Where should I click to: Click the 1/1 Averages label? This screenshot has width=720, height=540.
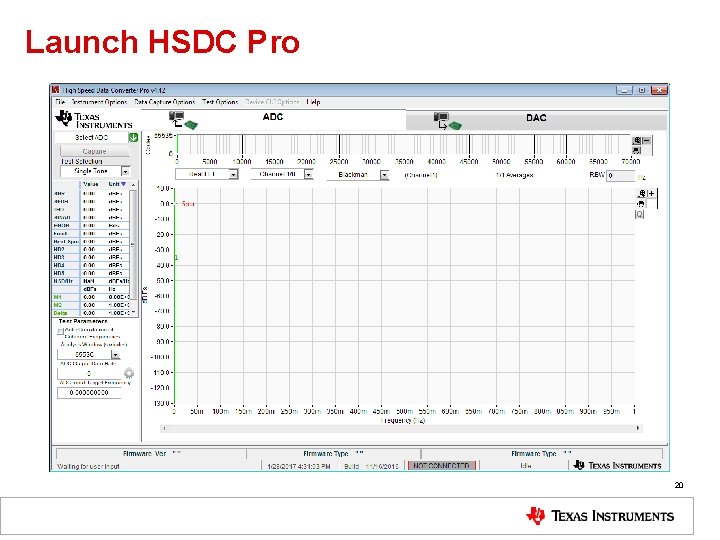514,175
